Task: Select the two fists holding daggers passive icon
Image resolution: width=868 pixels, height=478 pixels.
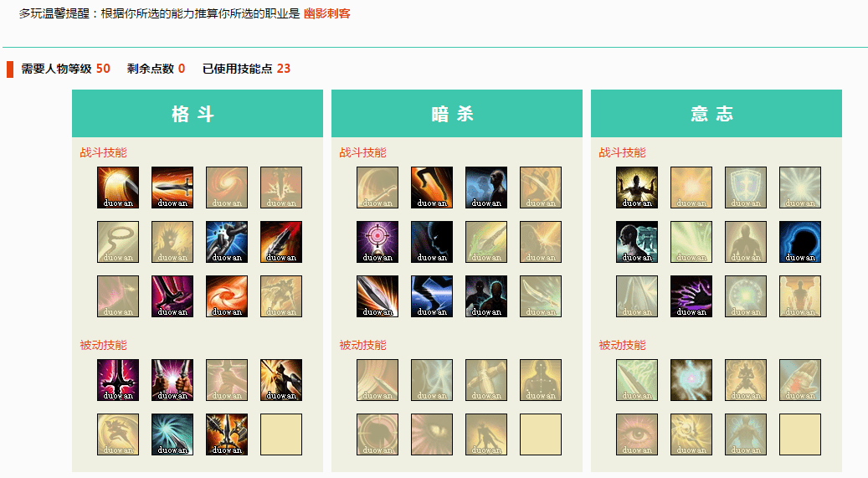Action: click(172, 380)
